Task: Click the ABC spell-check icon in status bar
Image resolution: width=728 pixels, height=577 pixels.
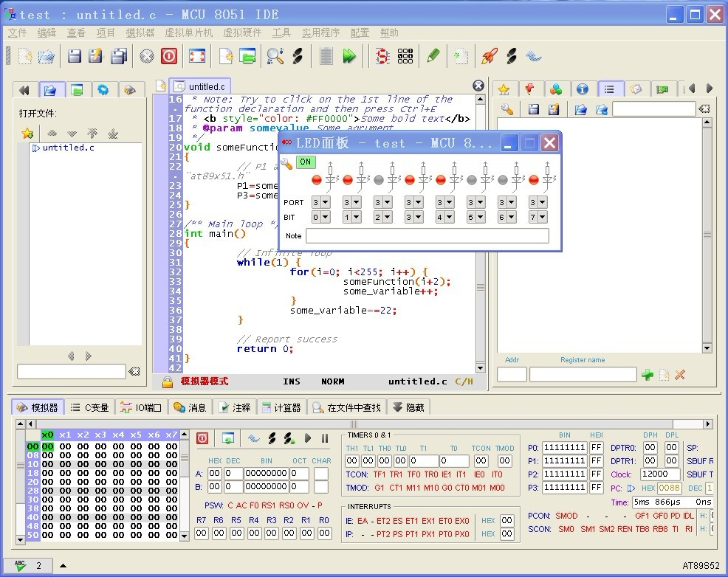Action: point(19,565)
